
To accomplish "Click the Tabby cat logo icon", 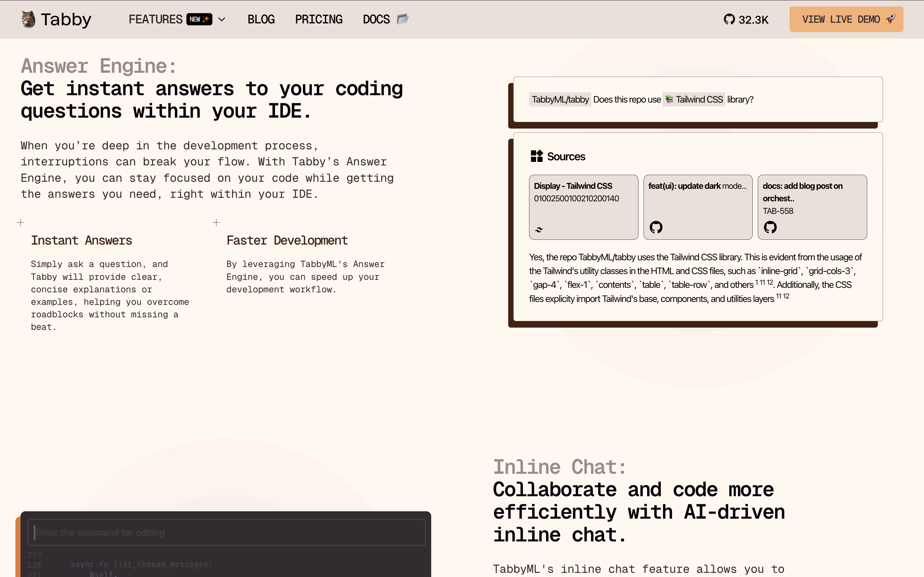I will coord(28,19).
